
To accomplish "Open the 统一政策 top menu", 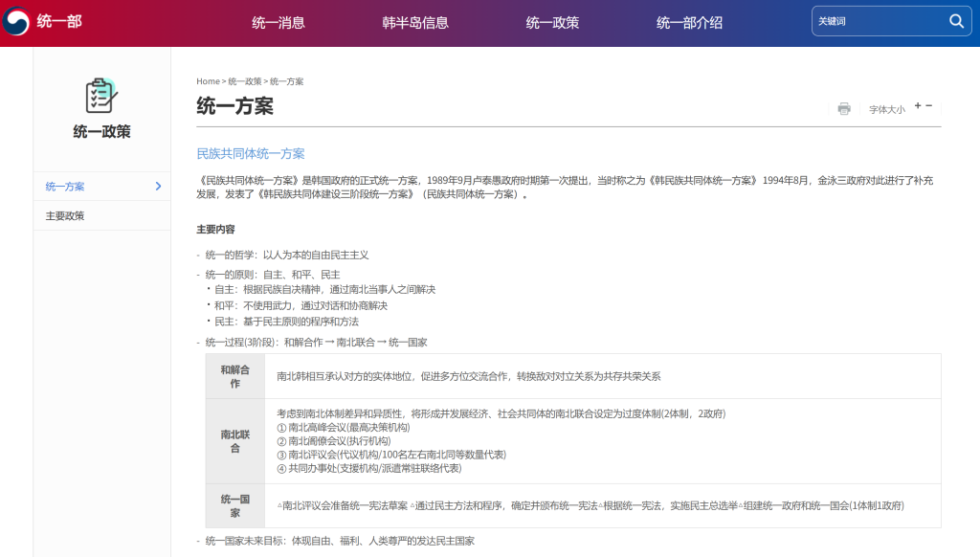I will click(552, 23).
